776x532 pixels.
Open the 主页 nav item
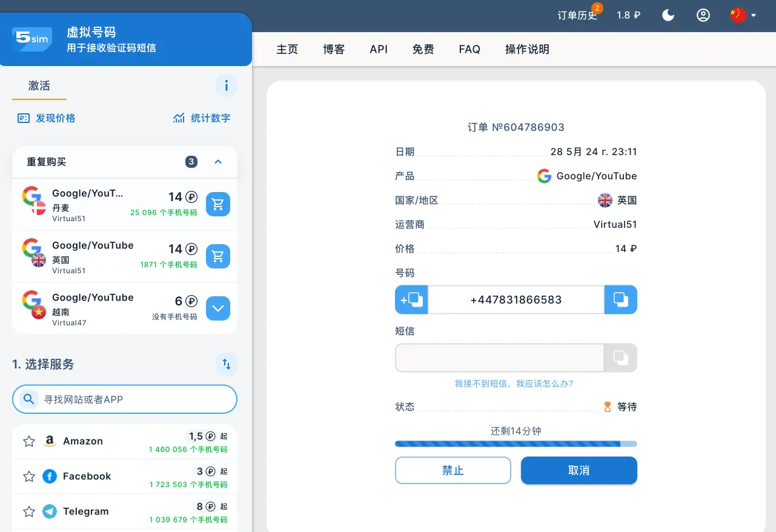coord(287,49)
